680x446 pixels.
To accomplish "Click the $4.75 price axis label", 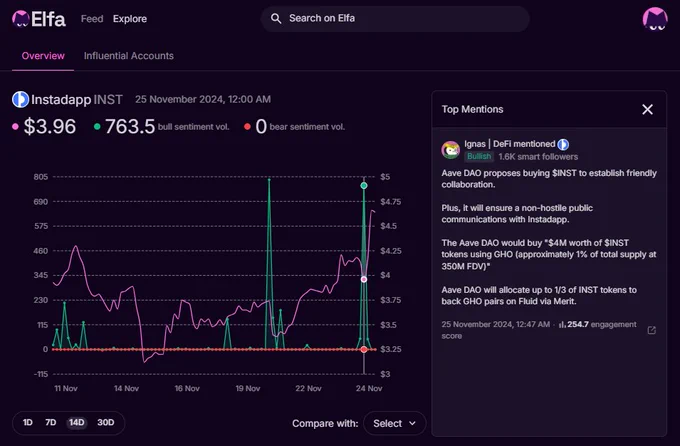I will [x=390, y=202].
